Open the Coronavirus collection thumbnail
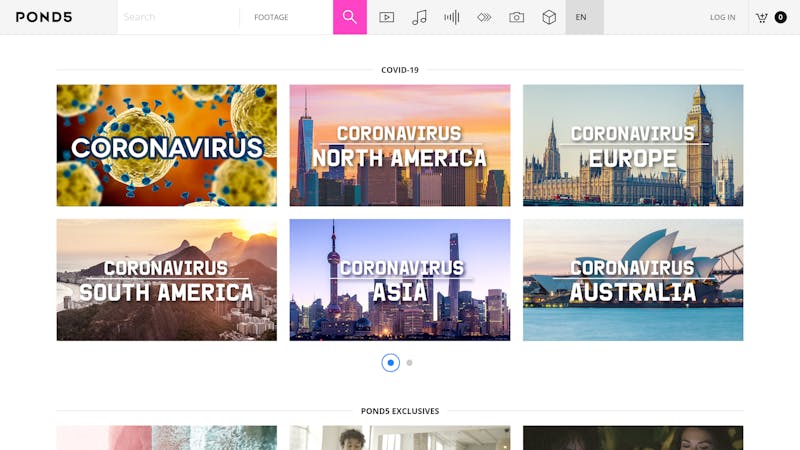This screenshot has width=800, height=450. pos(167,145)
